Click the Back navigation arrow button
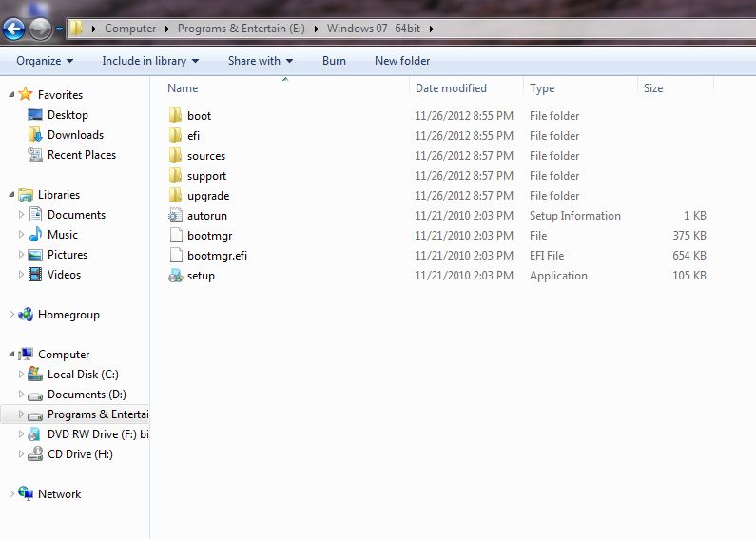Image resolution: width=756 pixels, height=539 pixels. [14, 29]
